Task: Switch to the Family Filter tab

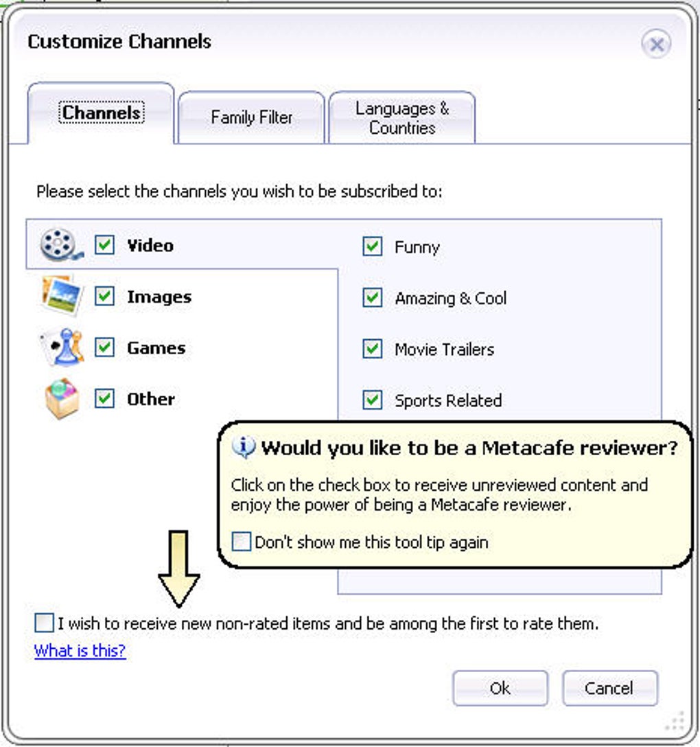Action: click(x=251, y=118)
